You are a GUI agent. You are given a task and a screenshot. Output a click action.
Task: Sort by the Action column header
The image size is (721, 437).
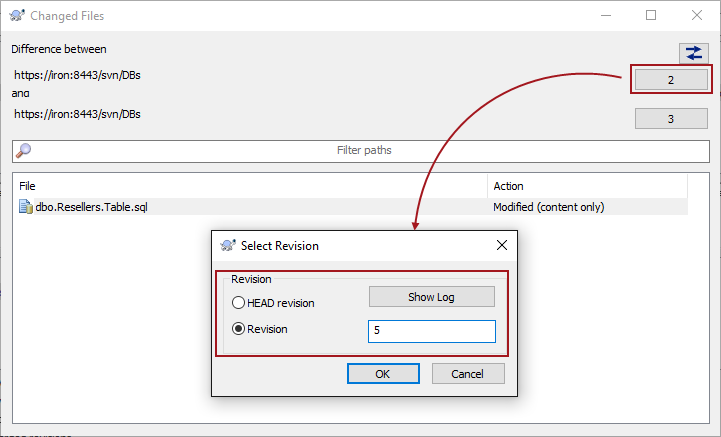pyautogui.click(x=587, y=186)
